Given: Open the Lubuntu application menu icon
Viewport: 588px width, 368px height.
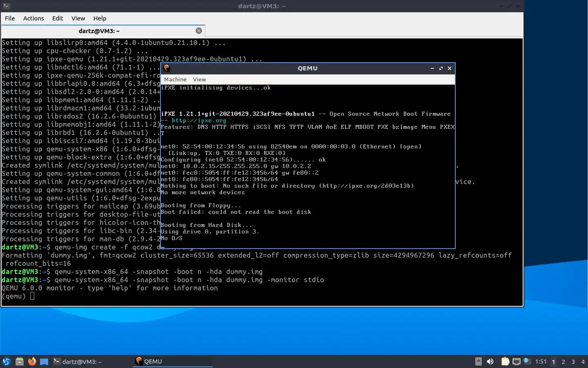Looking at the screenshot, I should (x=7, y=361).
